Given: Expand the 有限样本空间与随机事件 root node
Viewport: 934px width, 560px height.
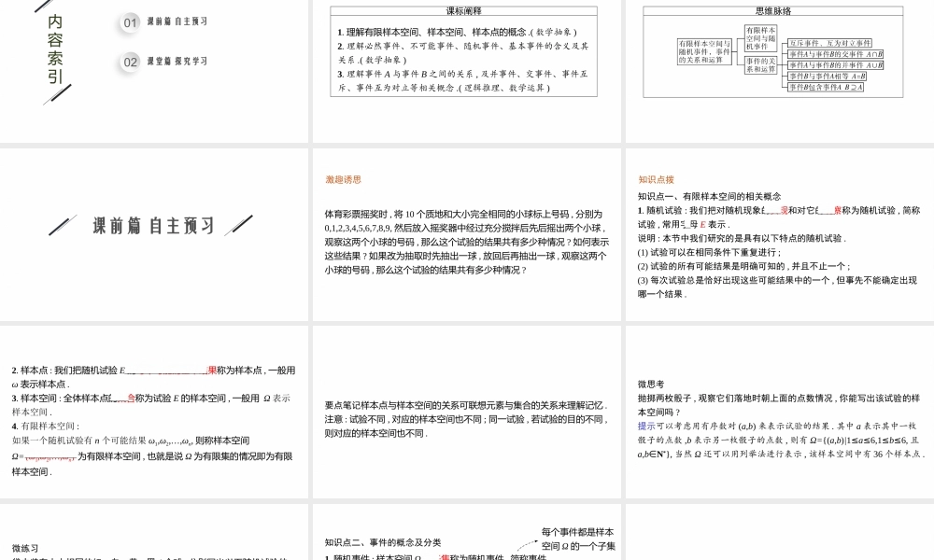Looking at the screenshot, I should click(x=703, y=53).
